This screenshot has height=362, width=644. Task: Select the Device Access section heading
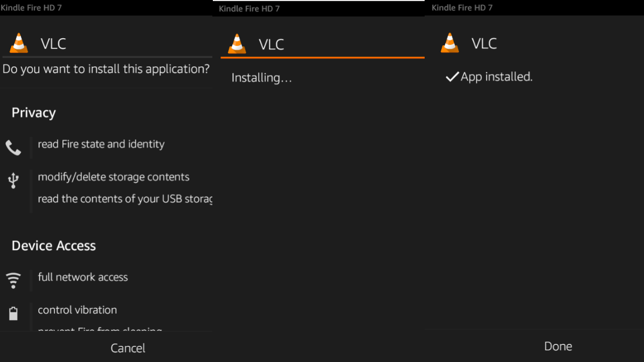point(54,246)
